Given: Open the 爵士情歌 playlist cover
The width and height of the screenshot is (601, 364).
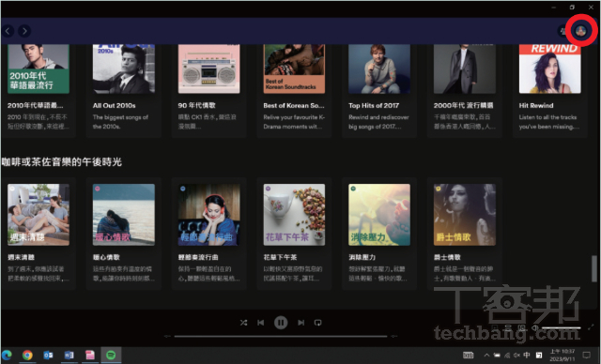Looking at the screenshot, I should point(465,214).
